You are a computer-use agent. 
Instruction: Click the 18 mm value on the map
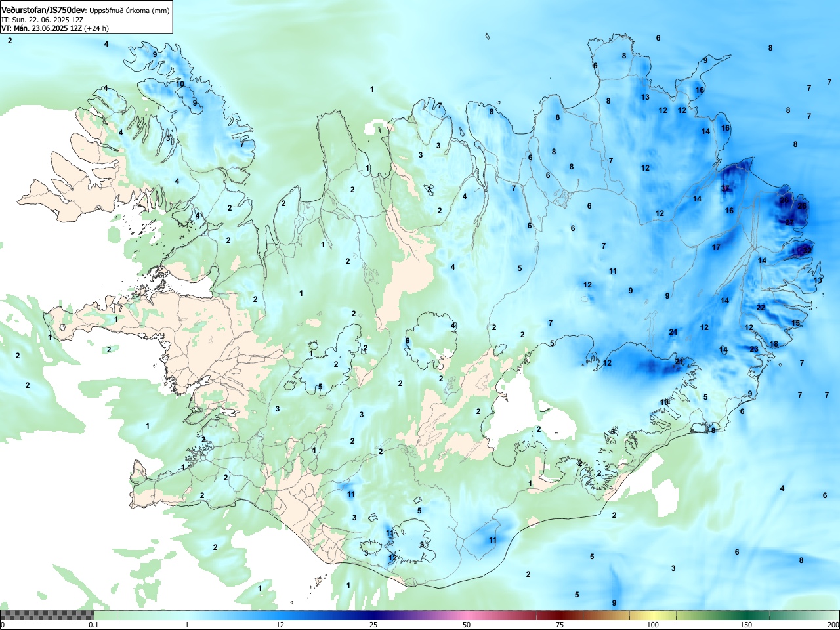[x=774, y=344]
